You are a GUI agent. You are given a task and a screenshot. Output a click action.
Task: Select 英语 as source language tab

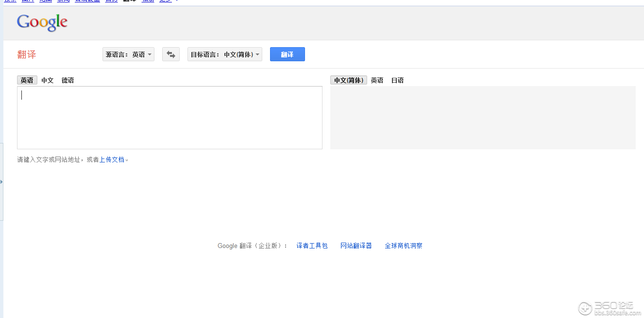27,80
